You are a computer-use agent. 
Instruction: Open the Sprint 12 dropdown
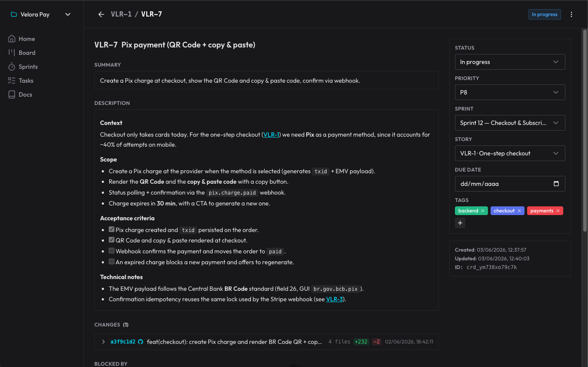tap(510, 123)
